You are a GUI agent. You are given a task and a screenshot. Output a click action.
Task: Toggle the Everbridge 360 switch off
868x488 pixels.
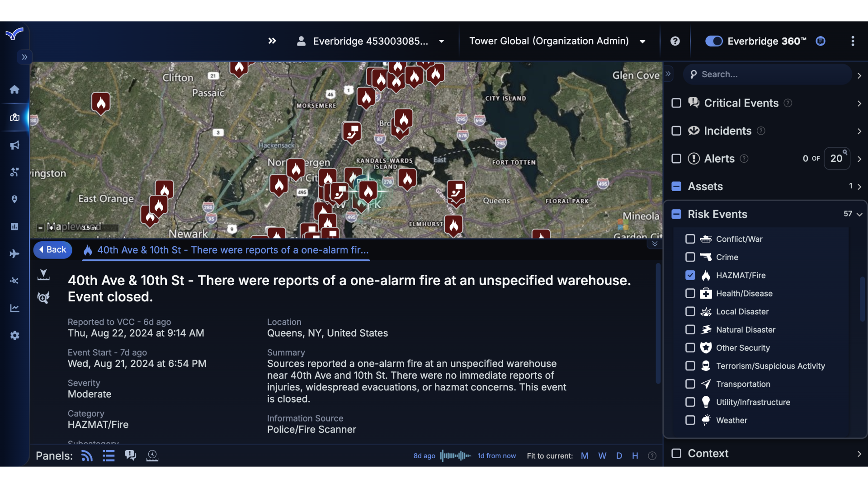713,41
